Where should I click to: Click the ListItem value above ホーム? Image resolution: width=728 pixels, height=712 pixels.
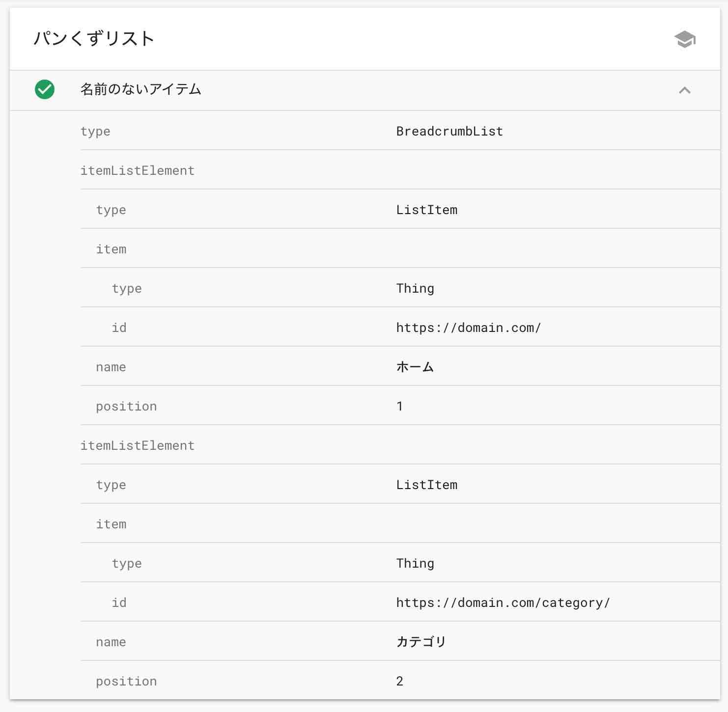click(x=427, y=210)
